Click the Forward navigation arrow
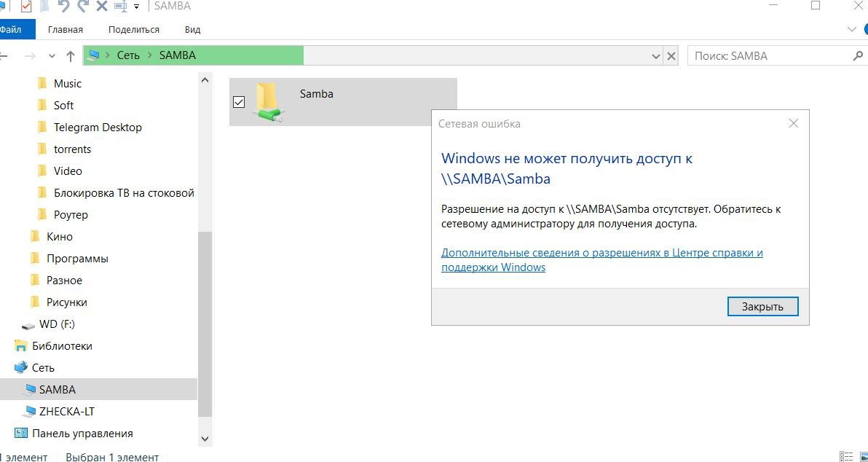Screen dimensions: 868x462 30,56
